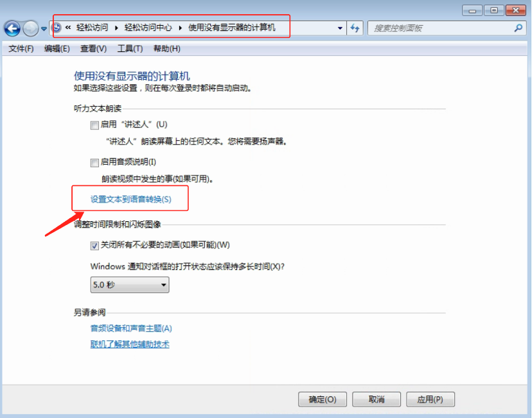Screen dimensions: 532x418
Task: Click the magnifier search icon
Action: tap(518, 28)
